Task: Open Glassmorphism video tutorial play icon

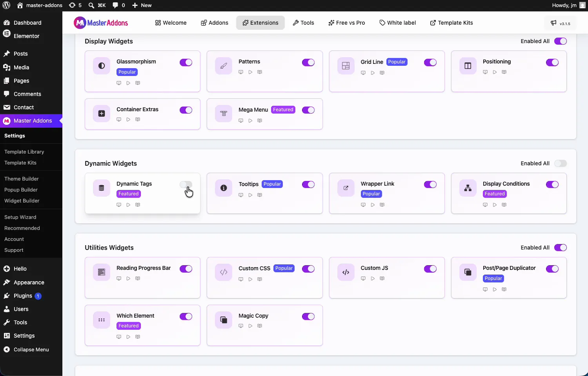Action: coord(128,83)
